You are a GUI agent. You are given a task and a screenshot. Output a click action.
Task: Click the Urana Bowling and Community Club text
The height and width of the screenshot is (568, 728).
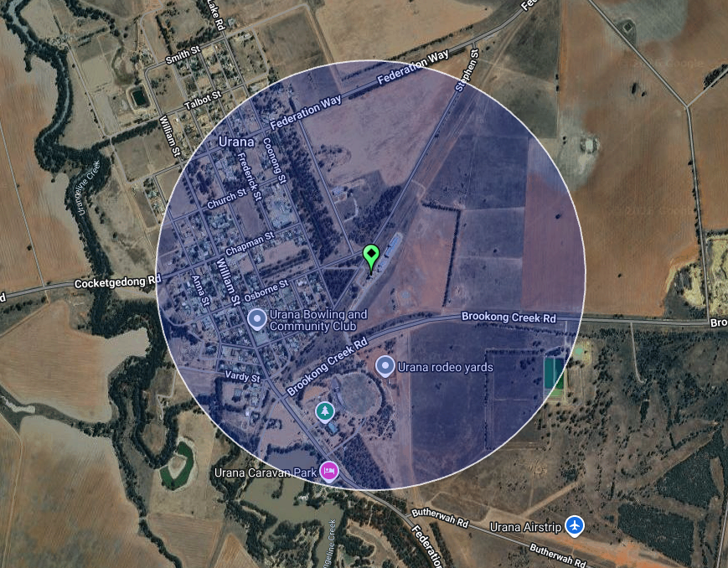pos(318,321)
